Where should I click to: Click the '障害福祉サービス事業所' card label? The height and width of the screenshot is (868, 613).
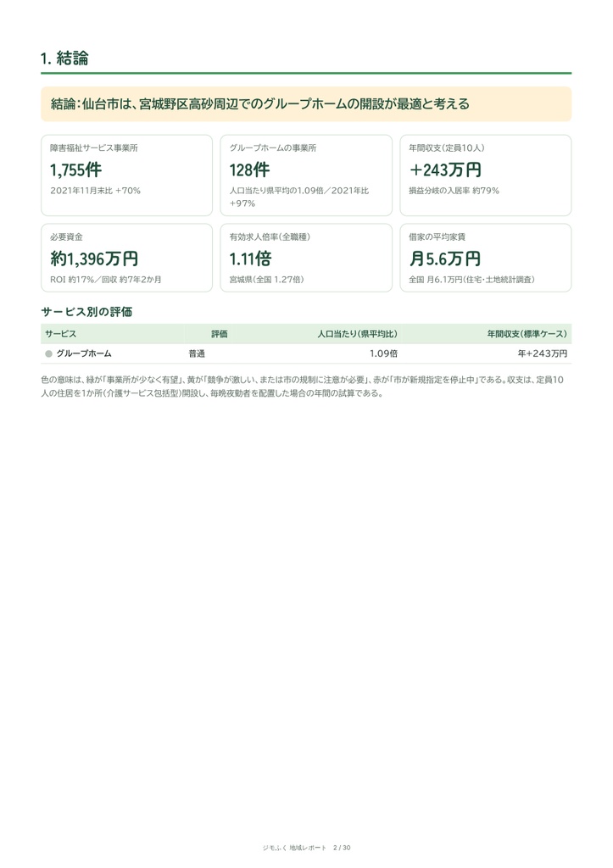coord(93,147)
